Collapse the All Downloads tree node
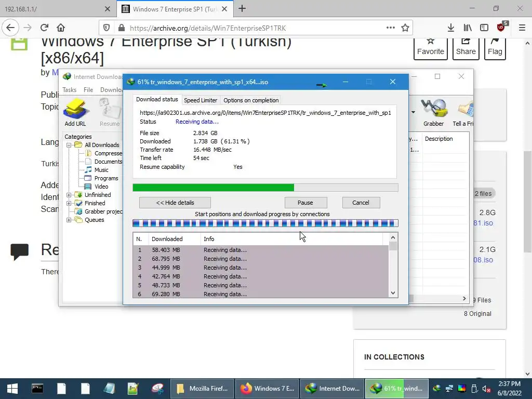The height and width of the screenshot is (399, 532). [69, 145]
